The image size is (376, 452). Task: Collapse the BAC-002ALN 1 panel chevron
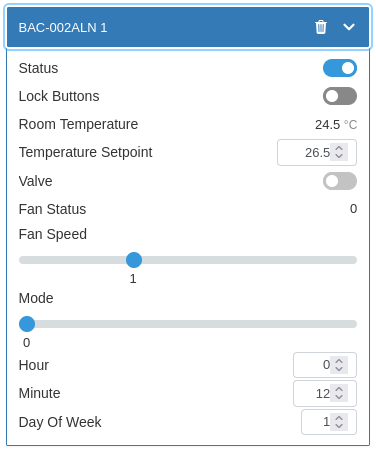click(349, 27)
